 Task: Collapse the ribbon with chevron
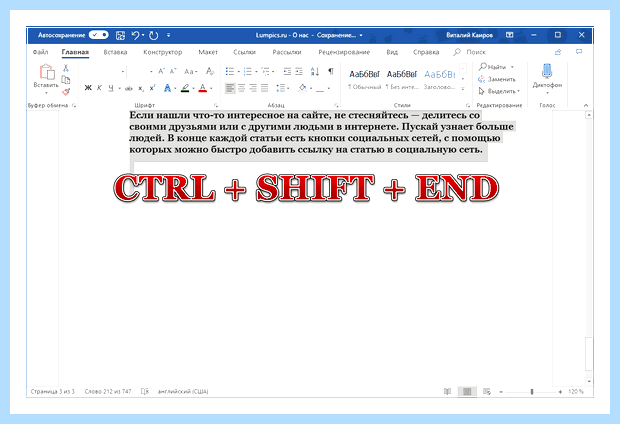click(x=586, y=105)
